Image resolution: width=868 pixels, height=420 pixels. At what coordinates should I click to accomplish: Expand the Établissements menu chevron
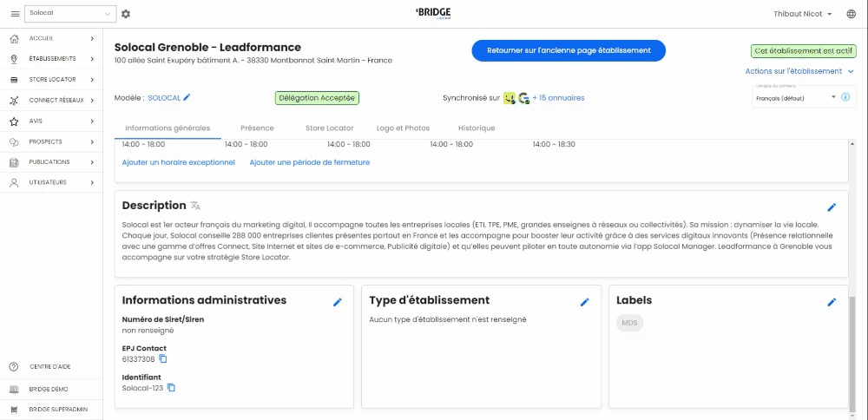(93, 59)
